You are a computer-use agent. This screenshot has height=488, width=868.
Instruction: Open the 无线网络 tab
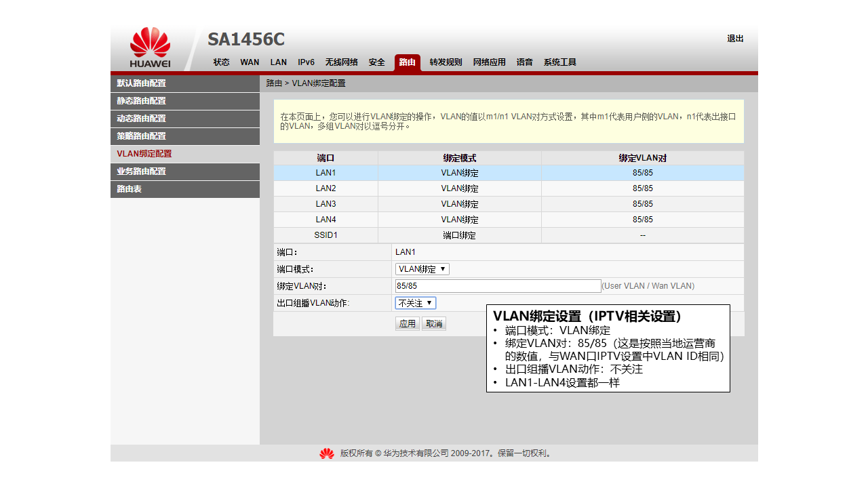(x=341, y=62)
